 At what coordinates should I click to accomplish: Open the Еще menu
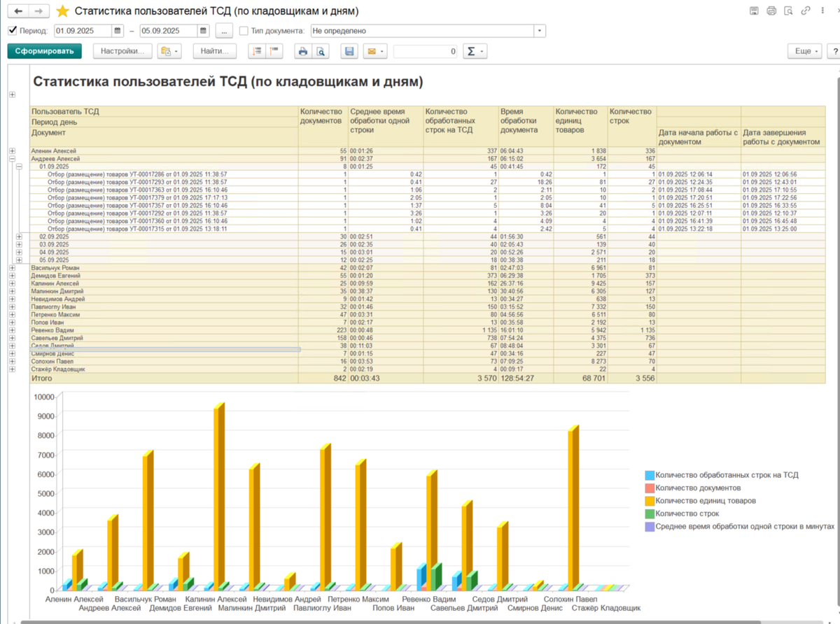[806, 51]
